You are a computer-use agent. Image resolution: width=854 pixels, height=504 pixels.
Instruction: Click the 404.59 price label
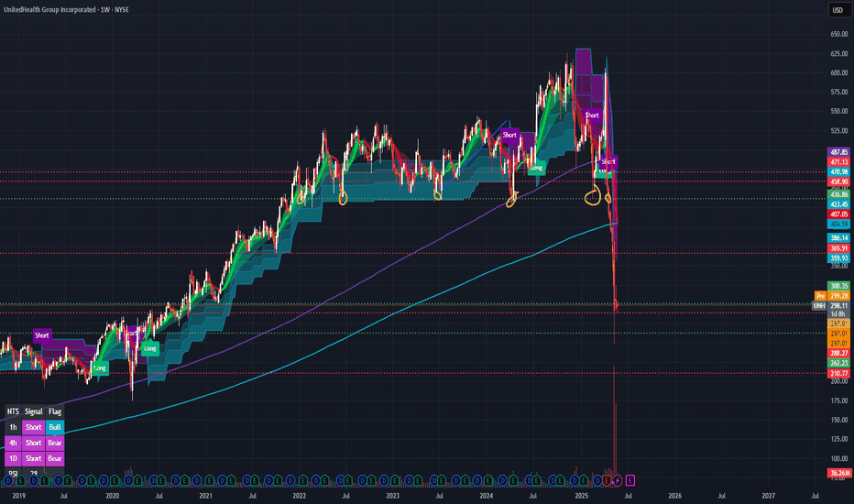[838, 224]
